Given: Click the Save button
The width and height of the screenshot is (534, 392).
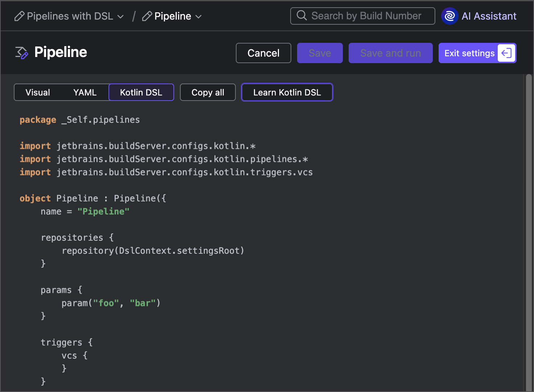Looking at the screenshot, I should pos(320,53).
